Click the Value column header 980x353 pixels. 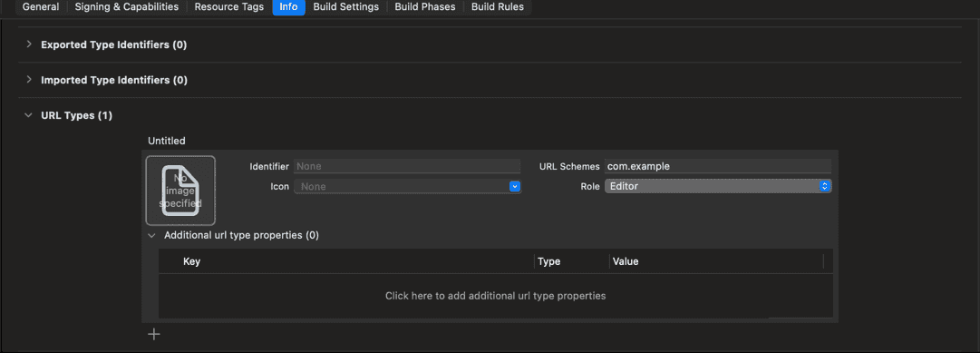coord(625,261)
